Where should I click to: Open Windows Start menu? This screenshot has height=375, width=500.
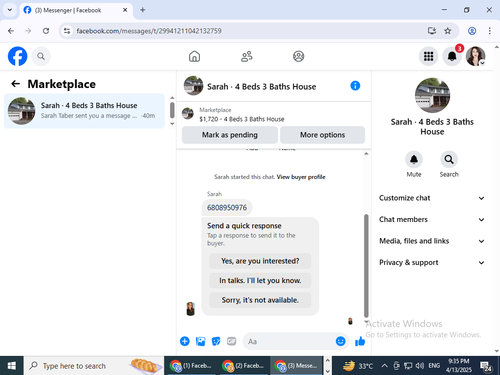coord(12,366)
